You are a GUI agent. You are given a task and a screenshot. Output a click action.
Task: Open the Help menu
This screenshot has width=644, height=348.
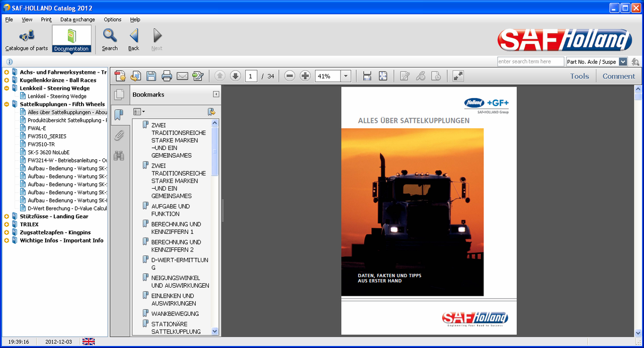[135, 20]
